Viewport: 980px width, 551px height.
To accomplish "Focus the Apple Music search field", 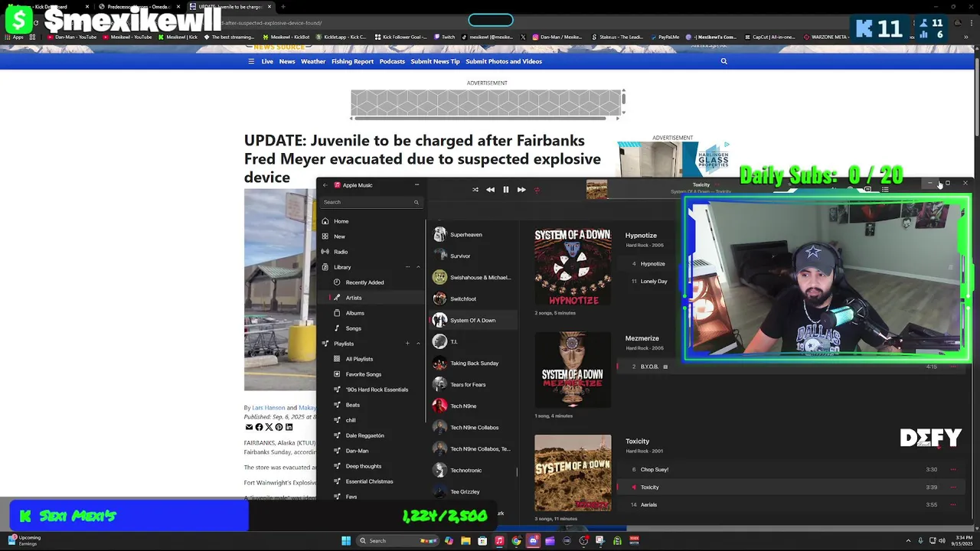I will point(371,202).
